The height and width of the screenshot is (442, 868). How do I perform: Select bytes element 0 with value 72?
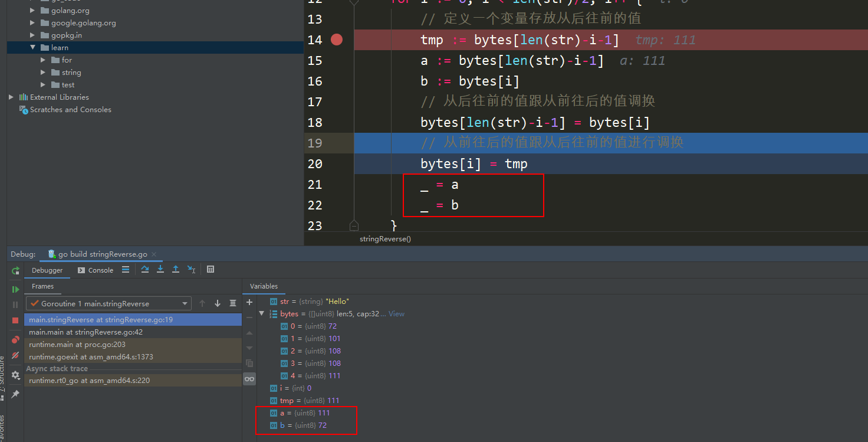[308, 326]
